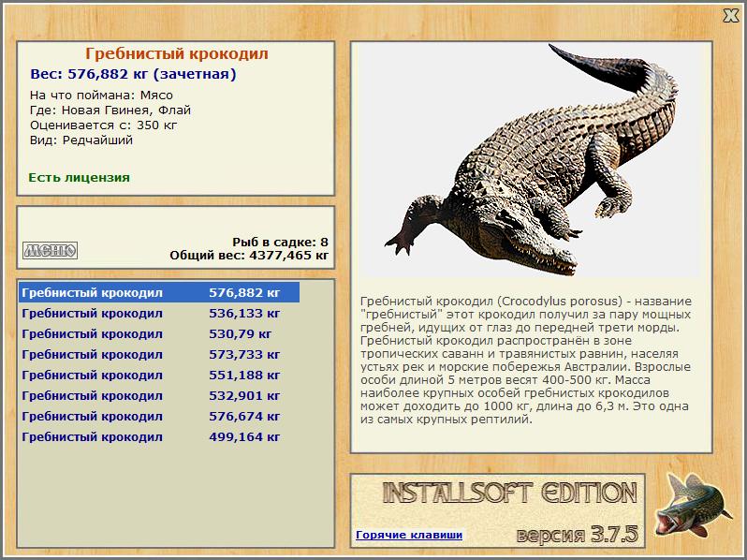Viewport: 747px width, 560px height.
Task: Open the Меню button
Action: [x=50, y=250]
